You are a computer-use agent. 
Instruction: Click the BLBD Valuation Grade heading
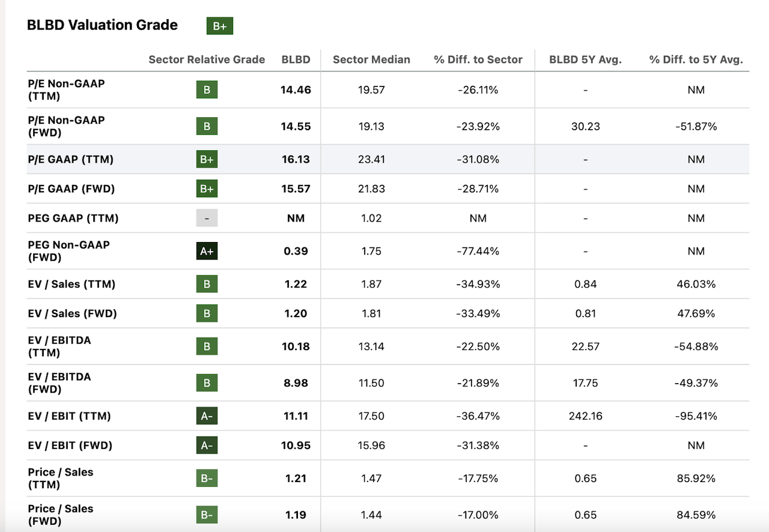[102, 25]
